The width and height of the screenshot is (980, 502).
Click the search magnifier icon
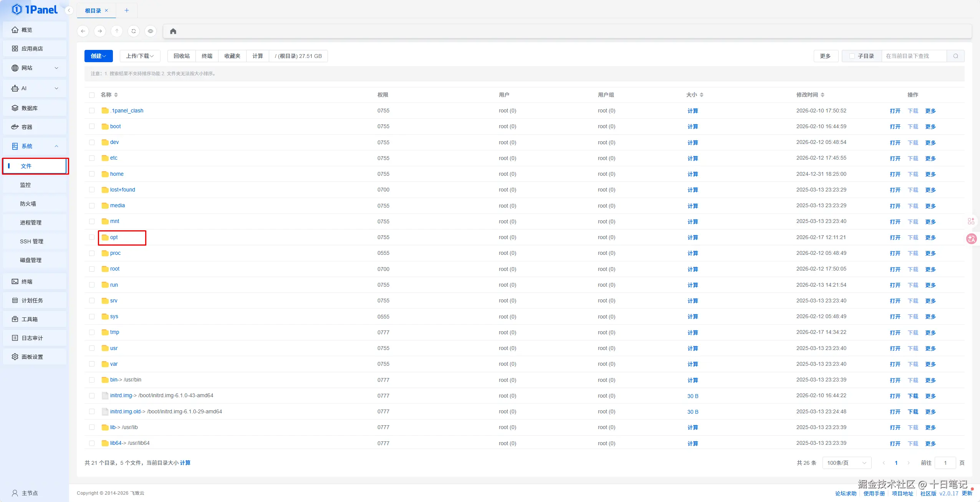pyautogui.click(x=955, y=56)
